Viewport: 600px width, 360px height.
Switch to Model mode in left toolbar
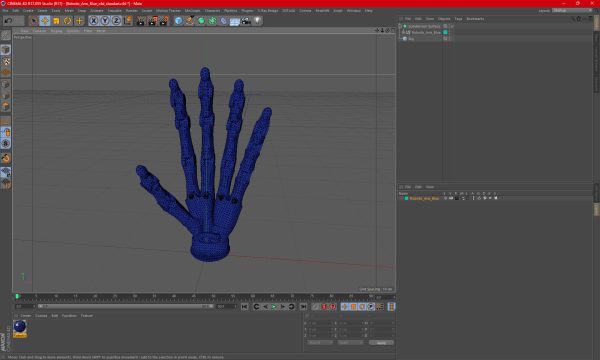(6, 50)
